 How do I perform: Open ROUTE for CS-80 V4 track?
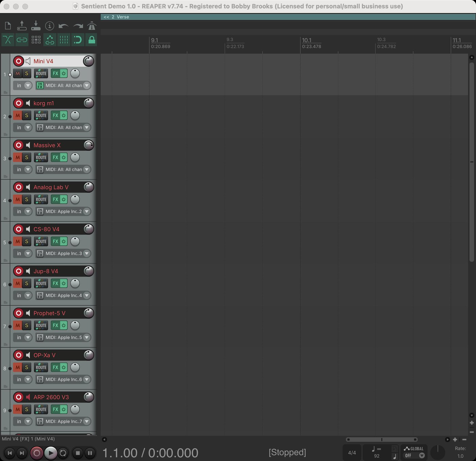coord(41,242)
